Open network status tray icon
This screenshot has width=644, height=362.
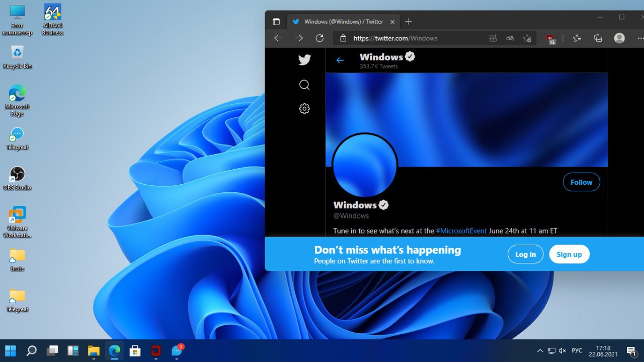(551, 350)
